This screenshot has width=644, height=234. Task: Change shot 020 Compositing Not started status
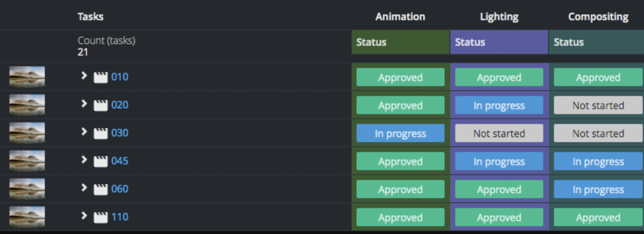tap(598, 105)
